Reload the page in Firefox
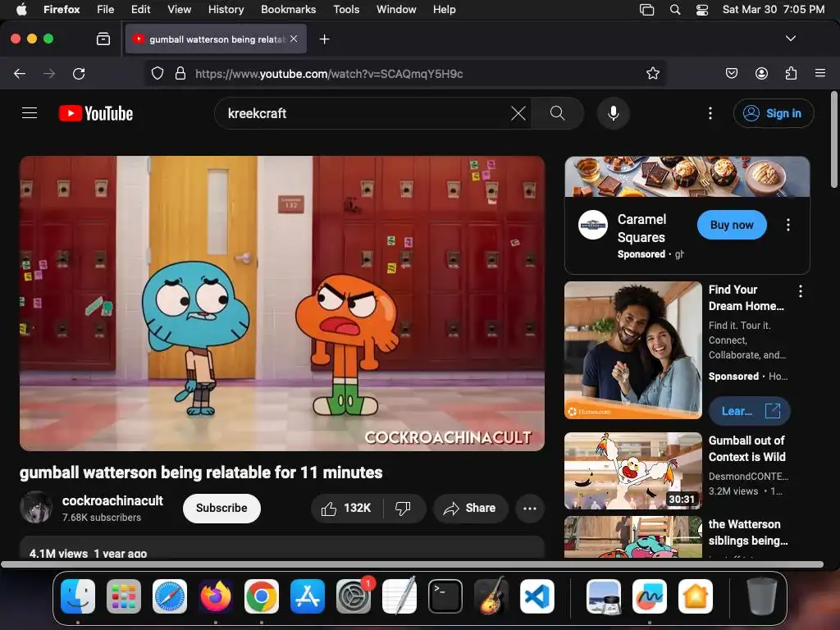Viewport: 840px width, 630px height. tap(79, 73)
